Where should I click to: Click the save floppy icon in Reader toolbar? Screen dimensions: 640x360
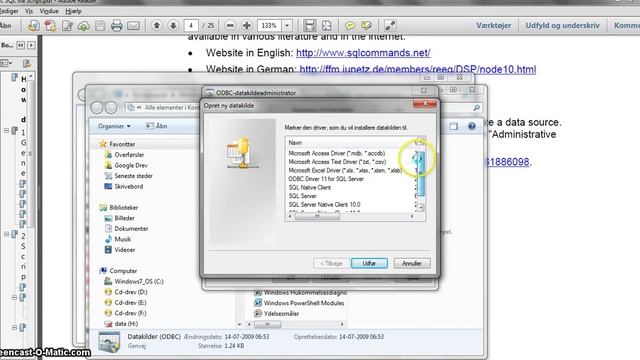[100, 26]
